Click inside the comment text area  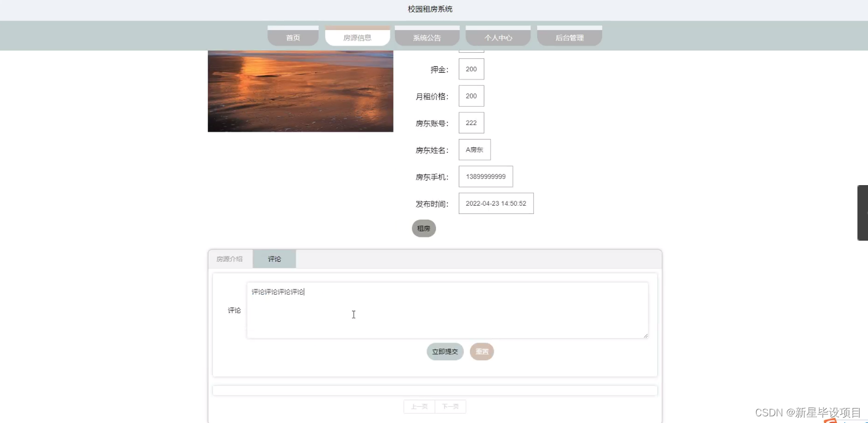[448, 310]
